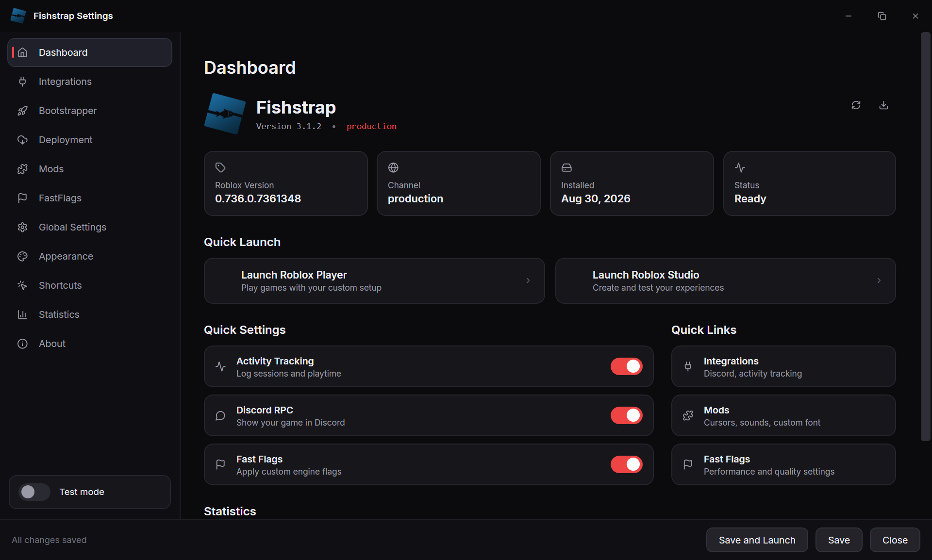
Task: Click the Appearance palette icon
Action: pos(22,256)
